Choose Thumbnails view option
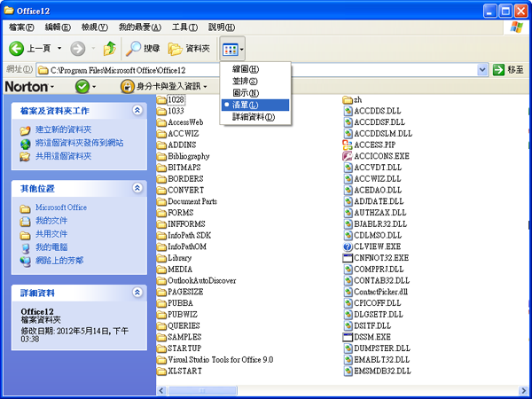Image resolution: width=532 pixels, height=399 pixels. 255,69
